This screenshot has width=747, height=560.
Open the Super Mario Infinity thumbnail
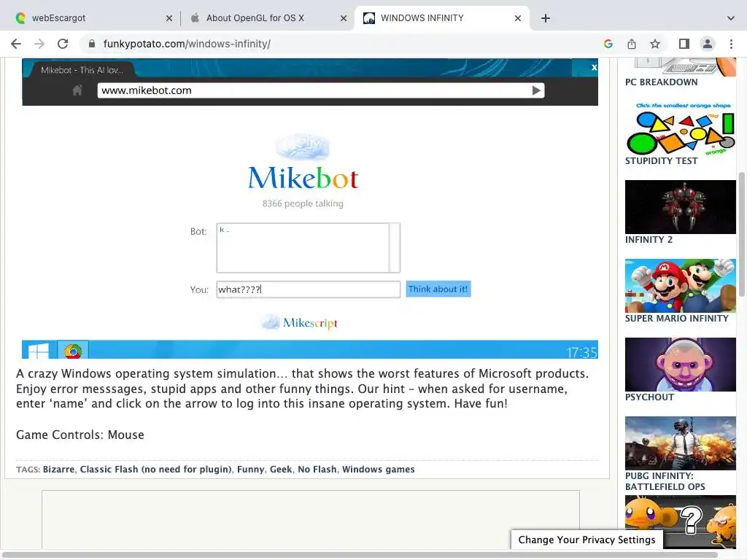click(681, 286)
